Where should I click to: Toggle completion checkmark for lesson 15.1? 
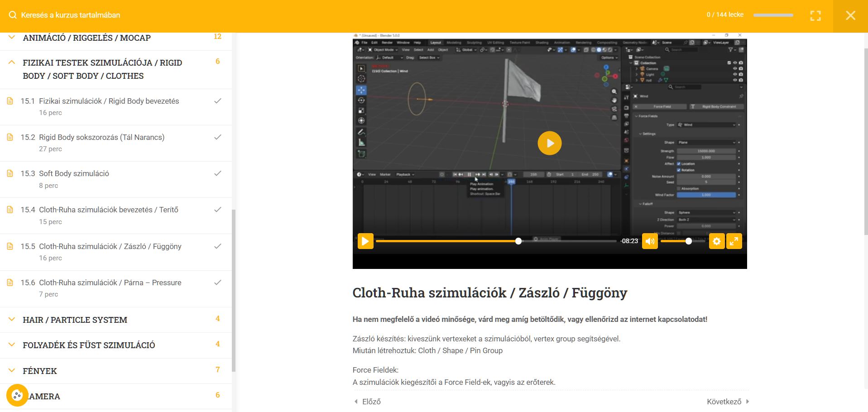coord(218,101)
